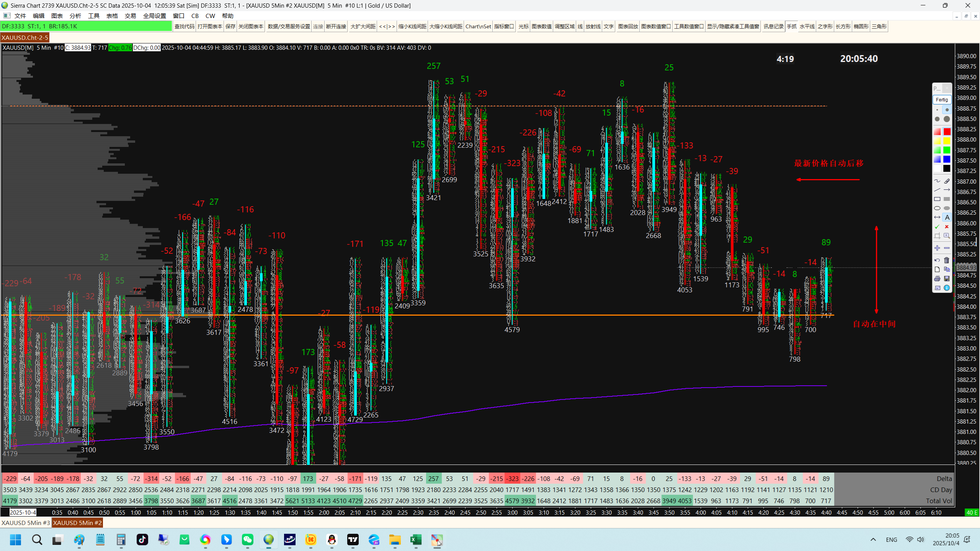Open the 图表 menu
The height and width of the screenshot is (551, 980).
pos(57,16)
